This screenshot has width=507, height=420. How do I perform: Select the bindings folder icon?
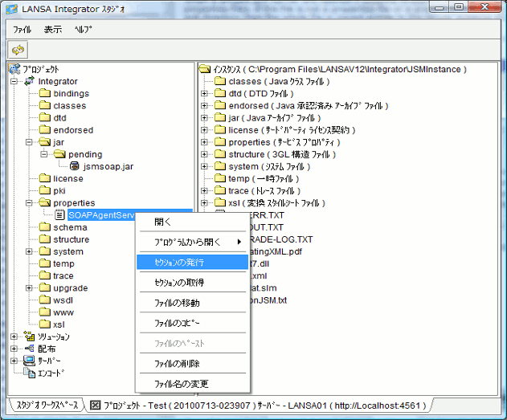[x=45, y=93]
